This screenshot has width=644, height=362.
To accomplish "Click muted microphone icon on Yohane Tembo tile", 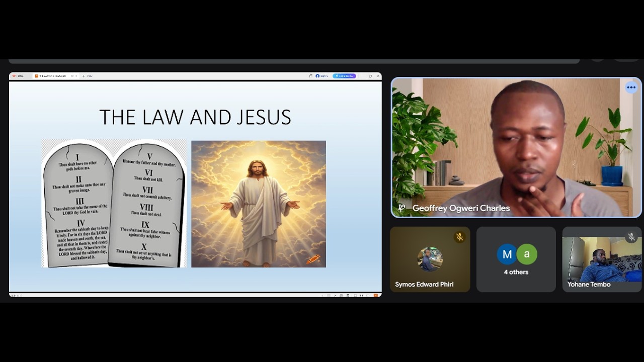I will tap(631, 237).
